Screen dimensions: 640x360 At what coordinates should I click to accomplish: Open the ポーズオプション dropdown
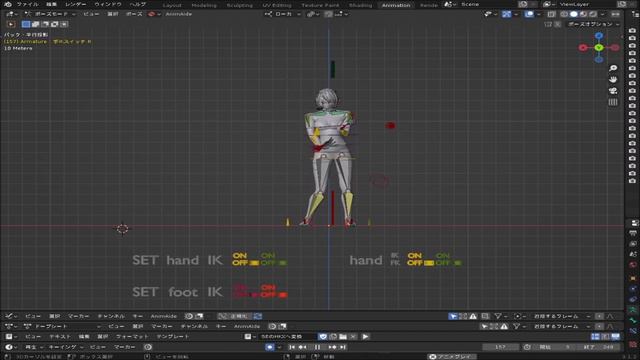(x=594, y=24)
